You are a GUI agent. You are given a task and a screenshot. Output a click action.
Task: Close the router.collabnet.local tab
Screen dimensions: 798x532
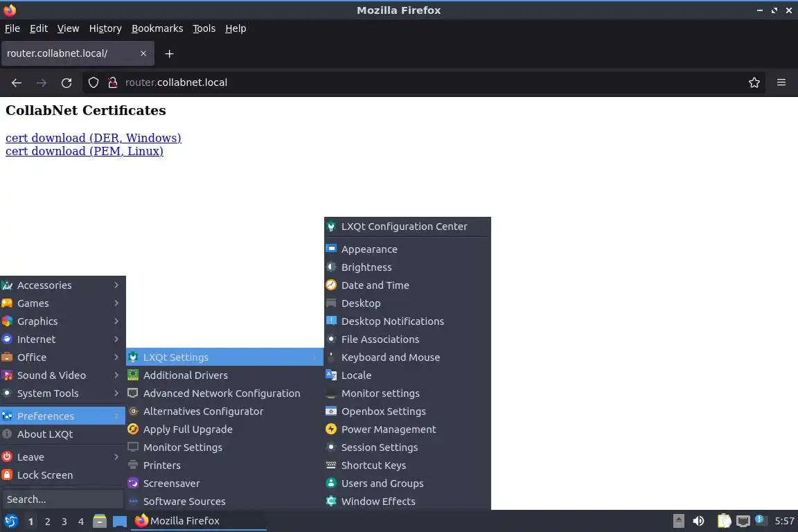tap(143, 53)
